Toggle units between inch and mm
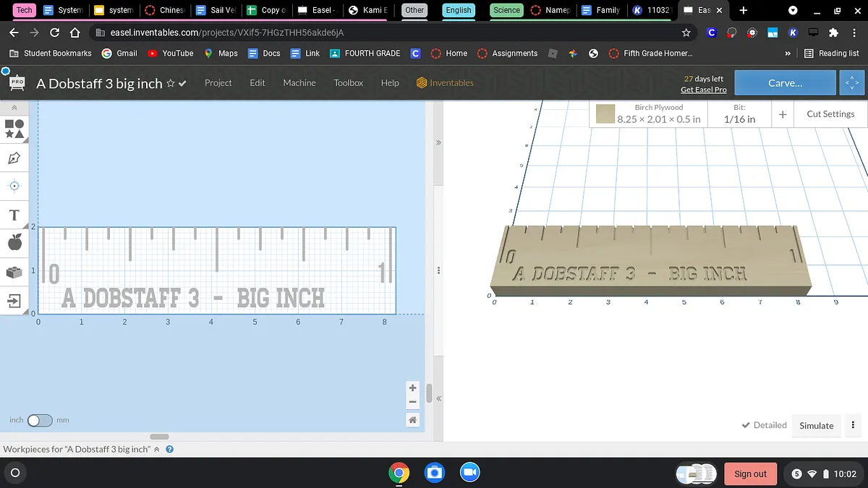868x488 pixels. pyautogui.click(x=40, y=420)
